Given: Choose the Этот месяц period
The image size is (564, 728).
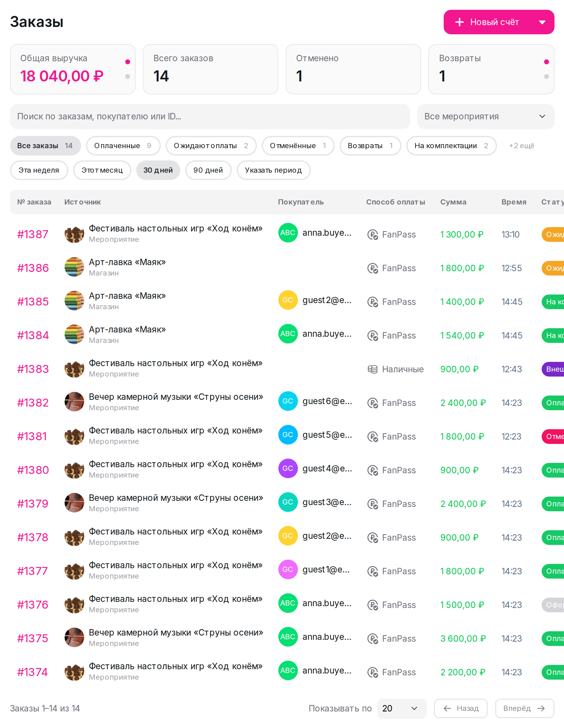Looking at the screenshot, I should coord(102,170).
